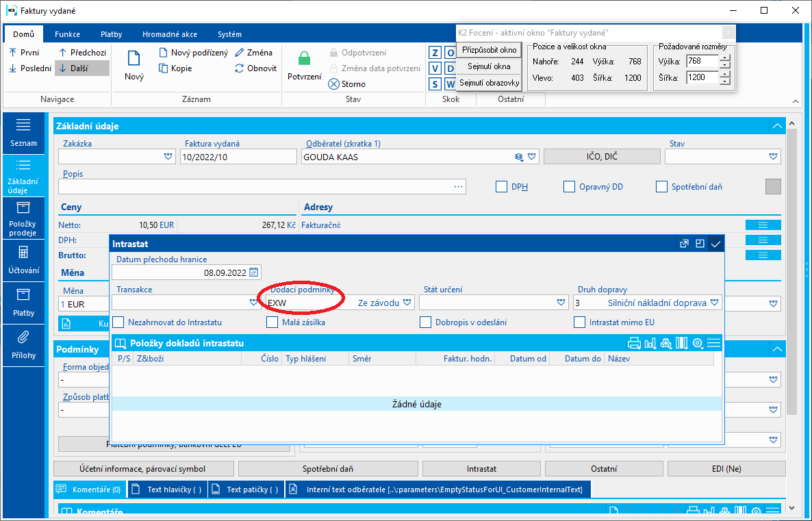This screenshot has height=521, width=812.
Task: Cancel invoice with Storno
Action: 347,84
